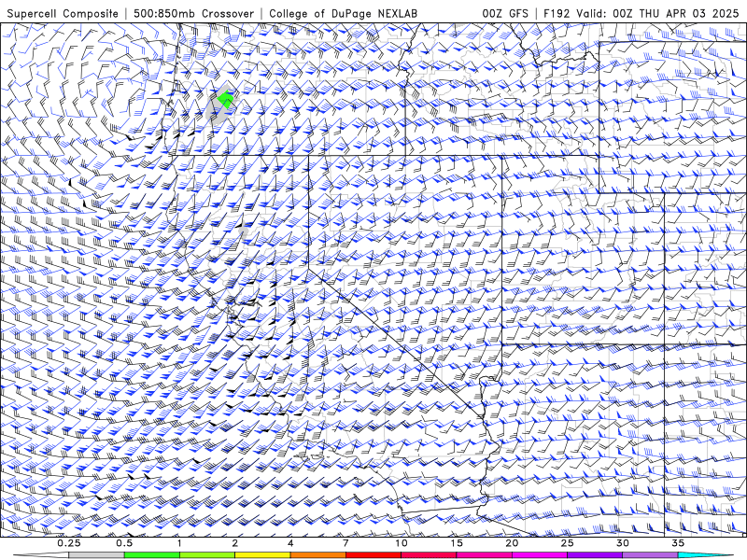The image size is (747, 560).
Task: Click the '30' scale label
Action: tap(622, 543)
